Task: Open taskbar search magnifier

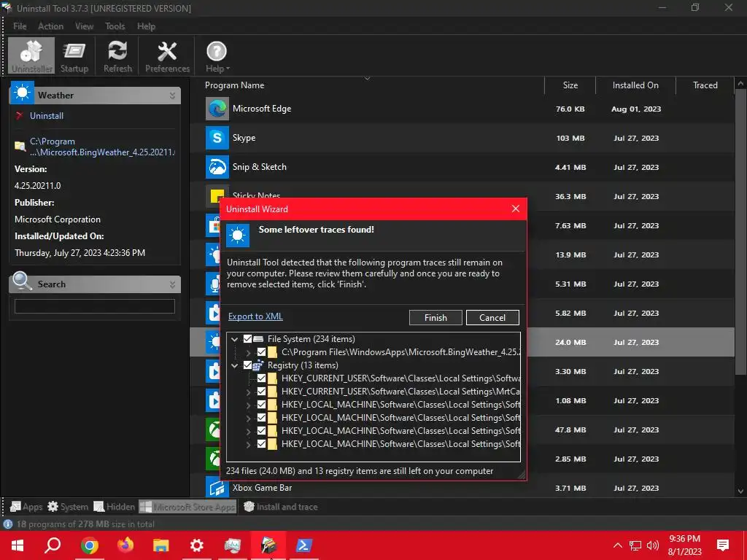Action: point(53,545)
